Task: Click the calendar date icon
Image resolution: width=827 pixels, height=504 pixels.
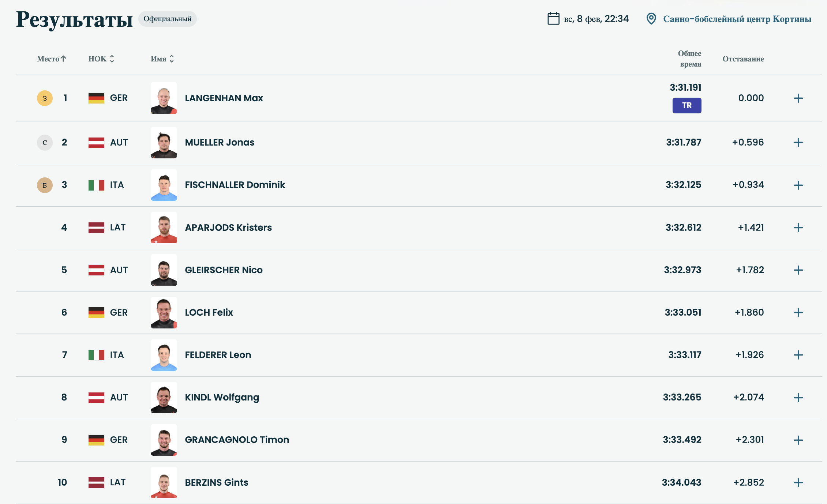Action: pyautogui.click(x=553, y=19)
